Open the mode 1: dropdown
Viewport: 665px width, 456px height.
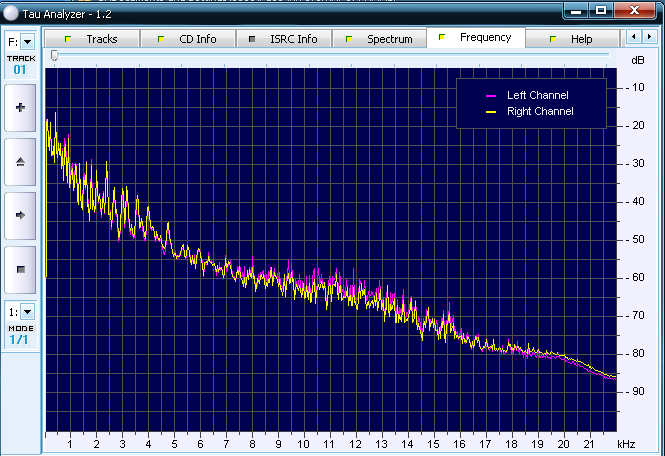pos(28,312)
